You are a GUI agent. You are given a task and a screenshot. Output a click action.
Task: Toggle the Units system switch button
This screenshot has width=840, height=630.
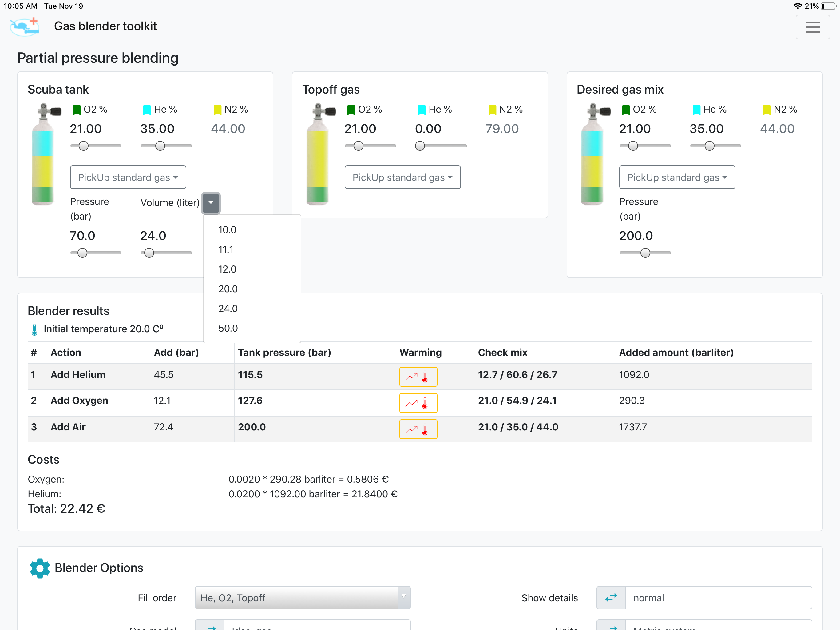pos(611,626)
